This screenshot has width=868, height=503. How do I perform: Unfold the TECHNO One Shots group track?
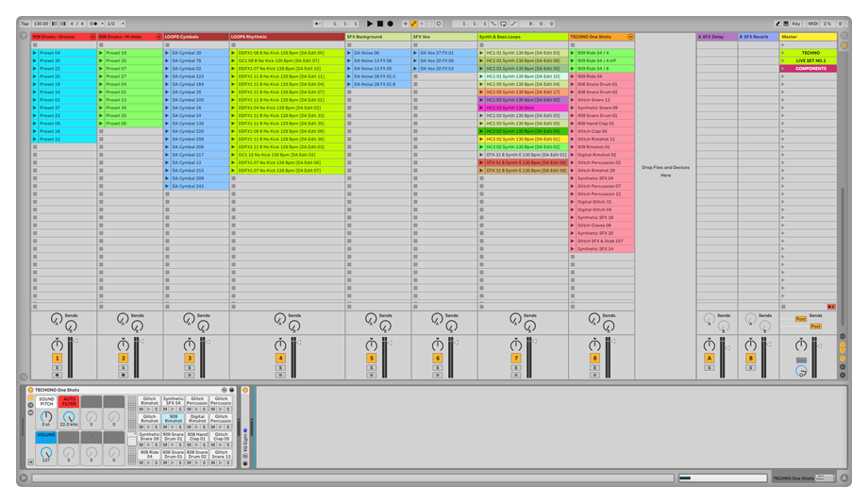630,37
